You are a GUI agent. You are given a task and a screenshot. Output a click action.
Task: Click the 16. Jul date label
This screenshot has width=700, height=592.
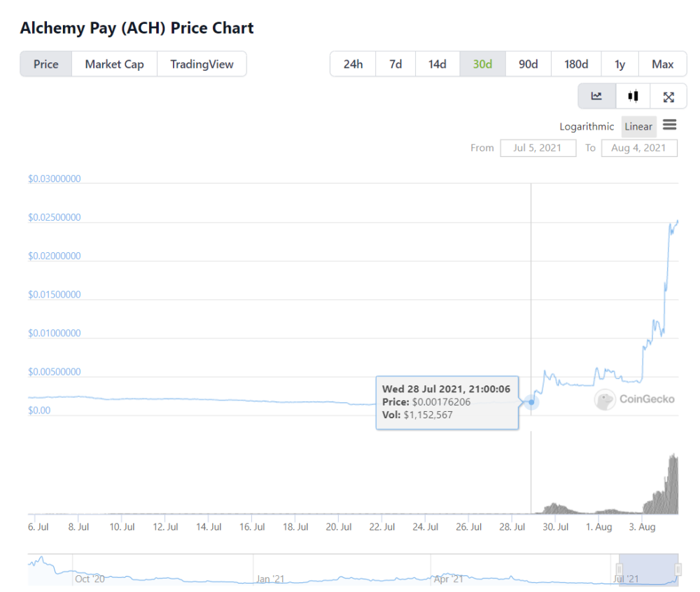[x=252, y=528]
